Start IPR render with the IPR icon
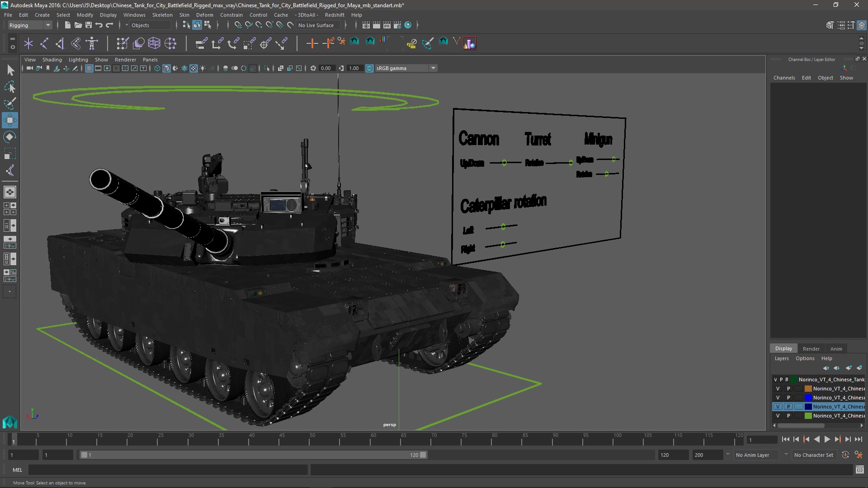This screenshot has height=488, width=868. pyautogui.click(x=387, y=25)
